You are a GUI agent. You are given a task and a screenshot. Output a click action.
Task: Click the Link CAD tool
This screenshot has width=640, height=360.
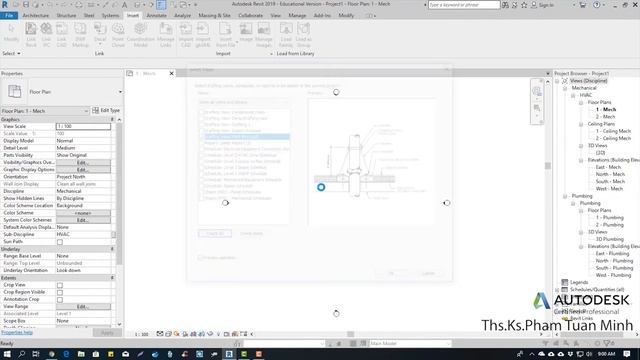(x=62, y=35)
